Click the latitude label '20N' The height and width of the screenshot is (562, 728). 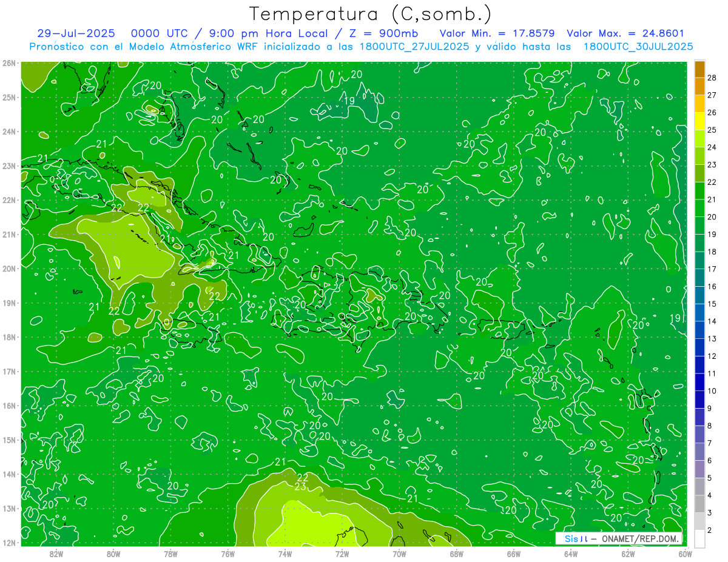(9, 269)
